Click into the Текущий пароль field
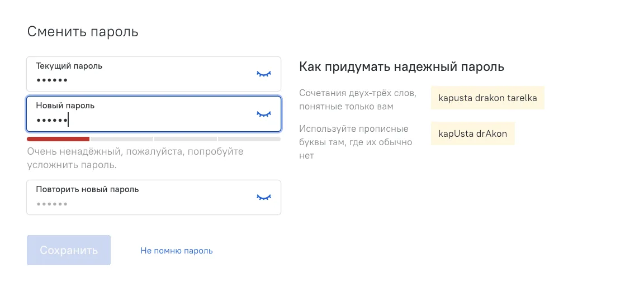The width and height of the screenshot is (644, 287). click(154, 74)
